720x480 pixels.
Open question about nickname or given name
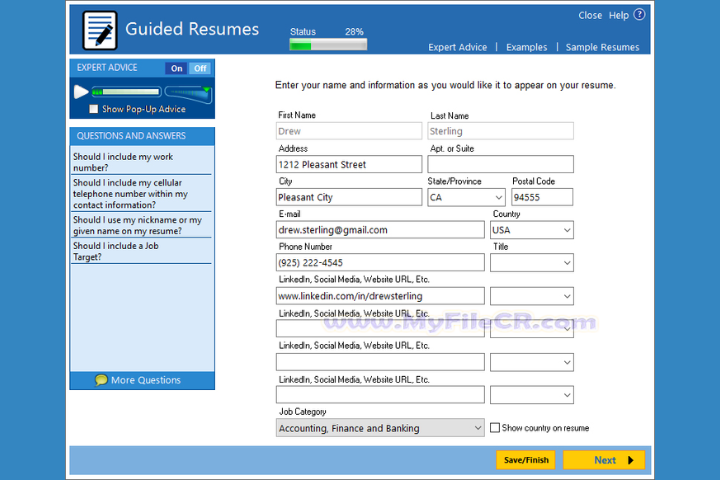[141, 225]
